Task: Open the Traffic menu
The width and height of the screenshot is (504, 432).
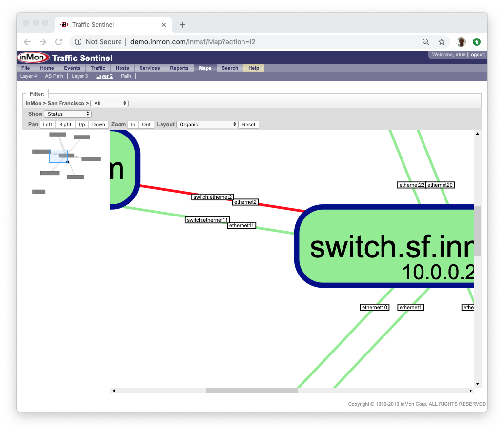Action: (x=98, y=68)
